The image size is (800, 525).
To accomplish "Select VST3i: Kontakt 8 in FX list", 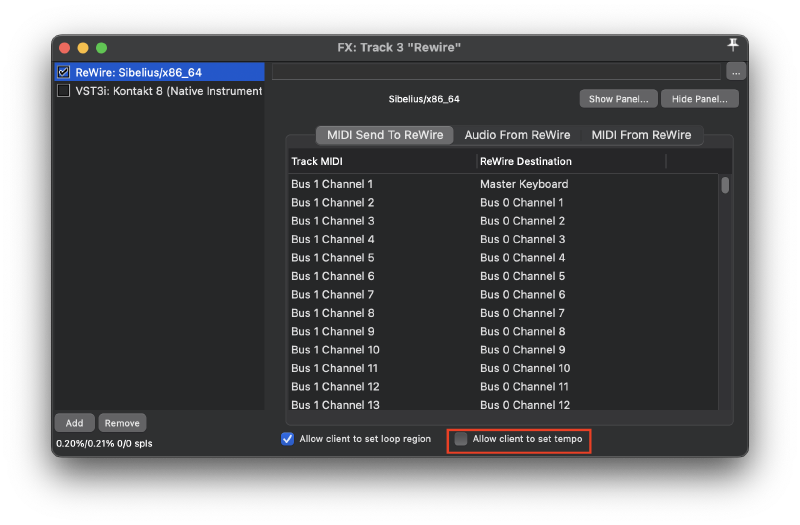I will (160, 91).
